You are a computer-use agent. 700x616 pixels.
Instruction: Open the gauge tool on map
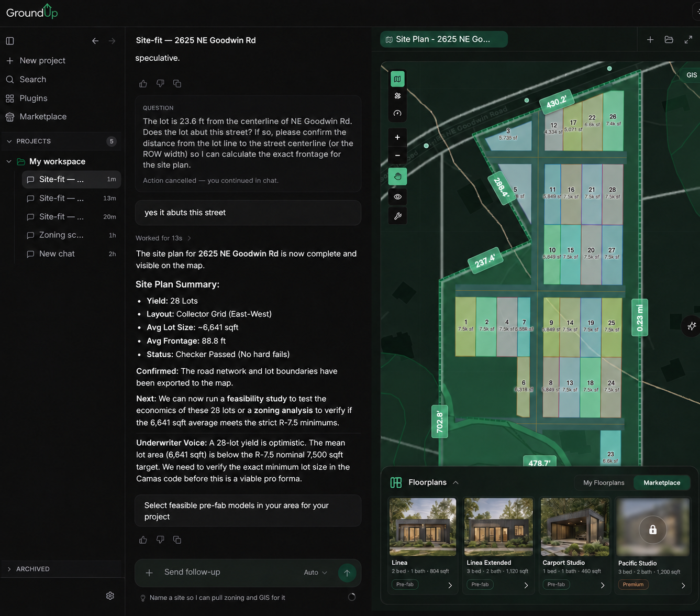pyautogui.click(x=397, y=113)
